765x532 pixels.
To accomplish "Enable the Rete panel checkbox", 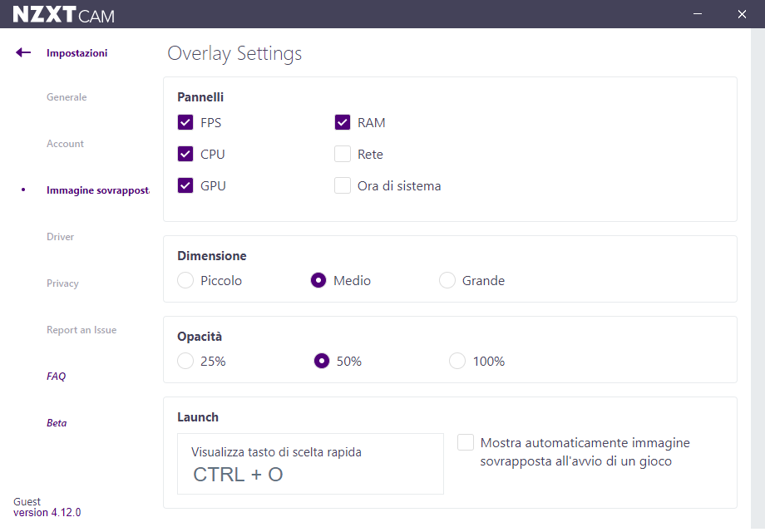I will (343, 155).
